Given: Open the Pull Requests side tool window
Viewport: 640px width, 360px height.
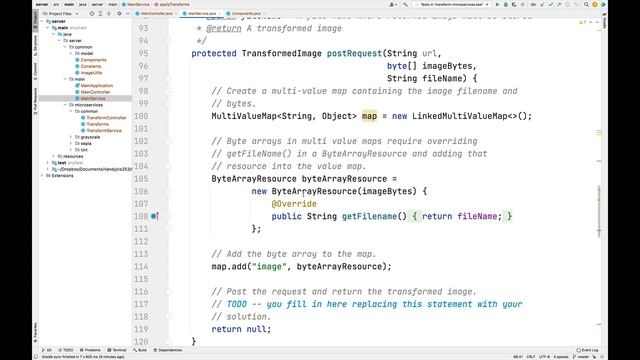Looking at the screenshot, I should pyautogui.click(x=36, y=101).
